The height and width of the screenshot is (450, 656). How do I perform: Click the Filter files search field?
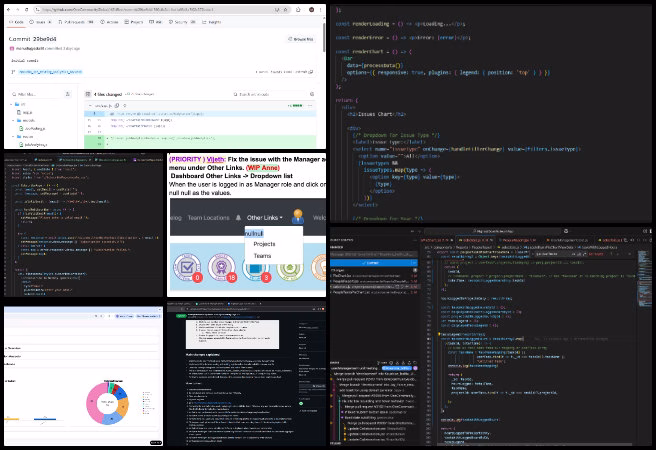coord(37,94)
